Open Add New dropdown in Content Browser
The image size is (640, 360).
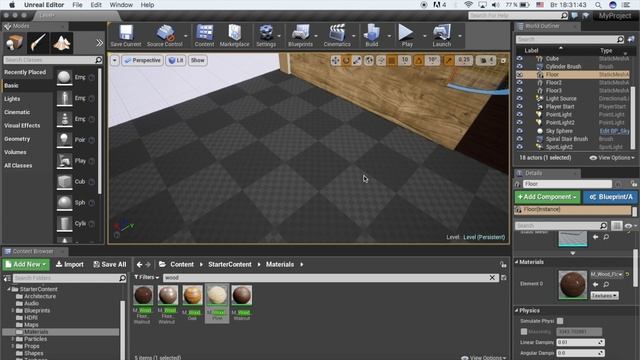point(26,264)
